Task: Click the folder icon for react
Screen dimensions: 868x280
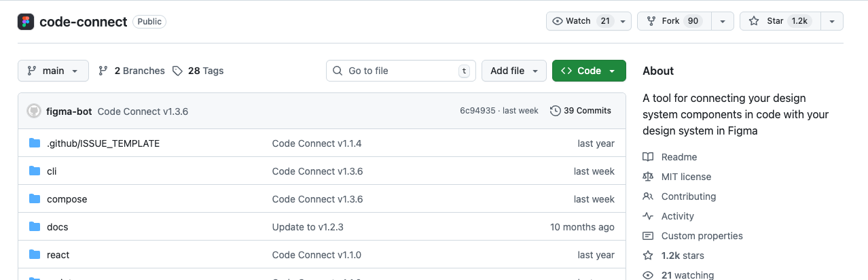Action: coord(35,255)
